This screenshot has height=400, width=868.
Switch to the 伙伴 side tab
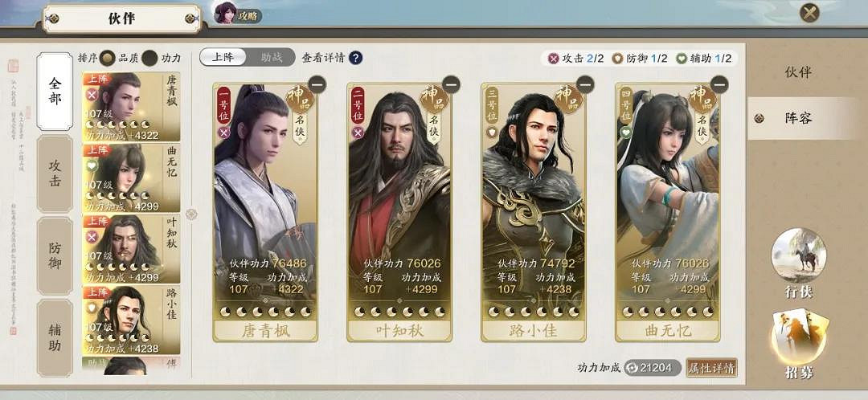coord(798,72)
